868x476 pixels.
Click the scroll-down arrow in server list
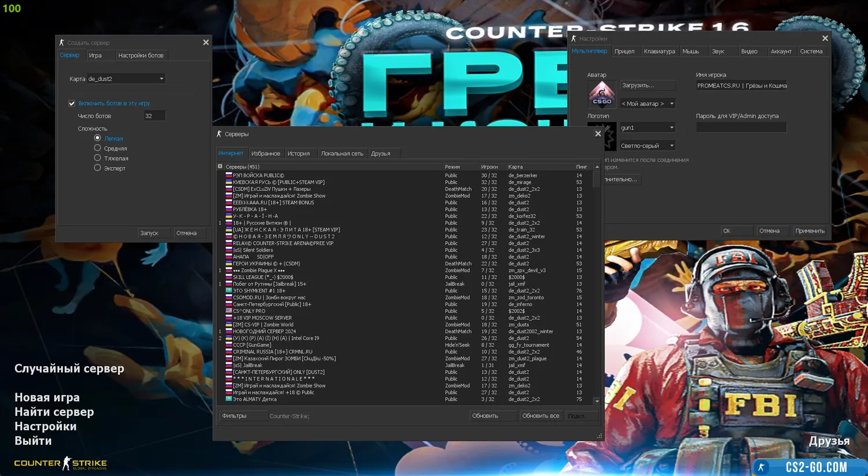tap(597, 401)
